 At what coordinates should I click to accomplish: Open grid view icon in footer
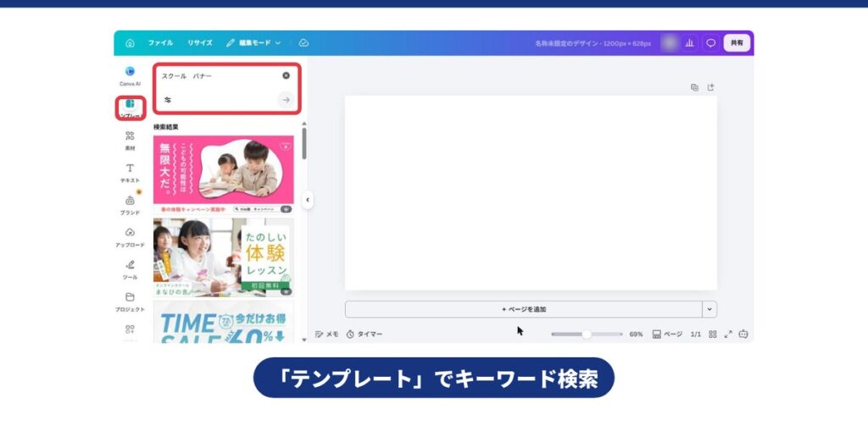[713, 334]
